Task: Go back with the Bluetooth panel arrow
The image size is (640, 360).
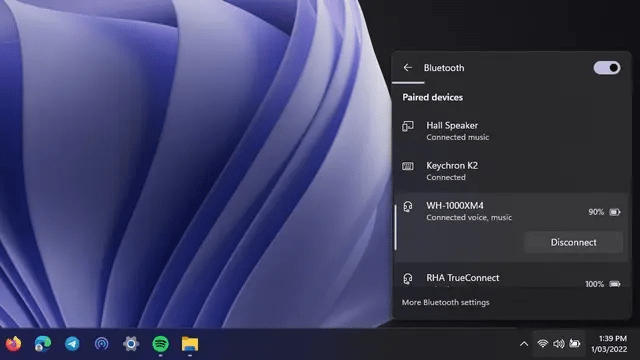Action: coord(407,68)
